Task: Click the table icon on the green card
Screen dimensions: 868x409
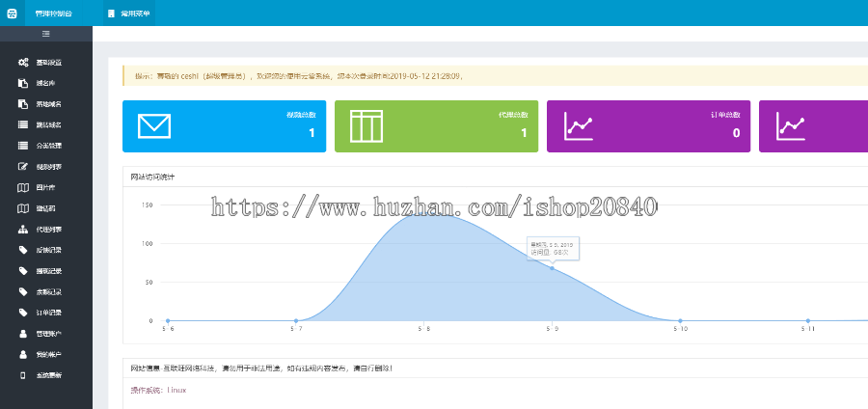Action: click(366, 126)
